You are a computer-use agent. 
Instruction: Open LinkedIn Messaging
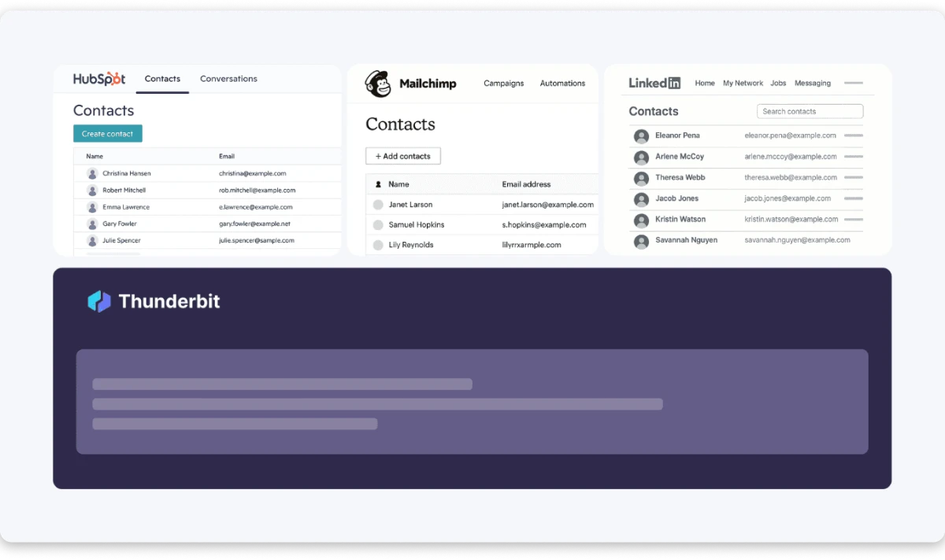[x=813, y=83]
